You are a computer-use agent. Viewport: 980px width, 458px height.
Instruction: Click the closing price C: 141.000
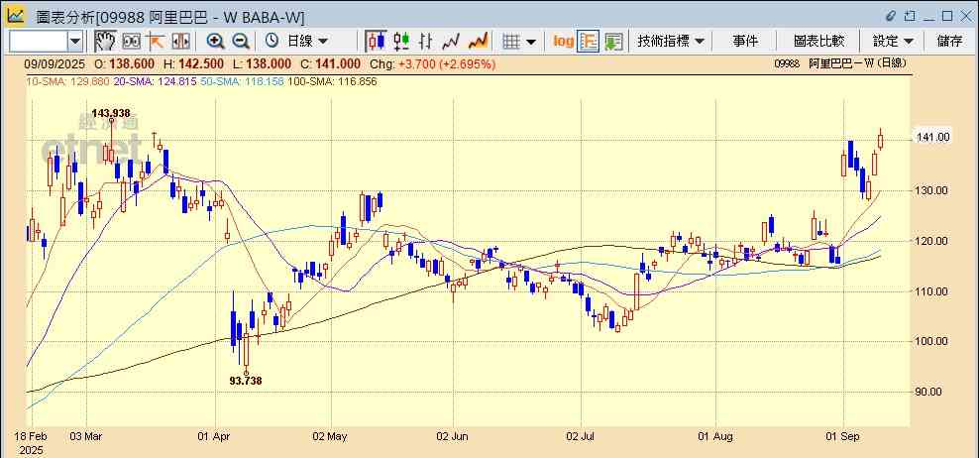333,63
